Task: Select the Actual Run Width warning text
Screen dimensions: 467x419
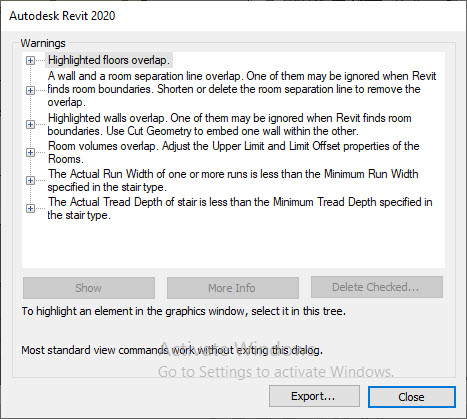Action: pyautogui.click(x=233, y=180)
